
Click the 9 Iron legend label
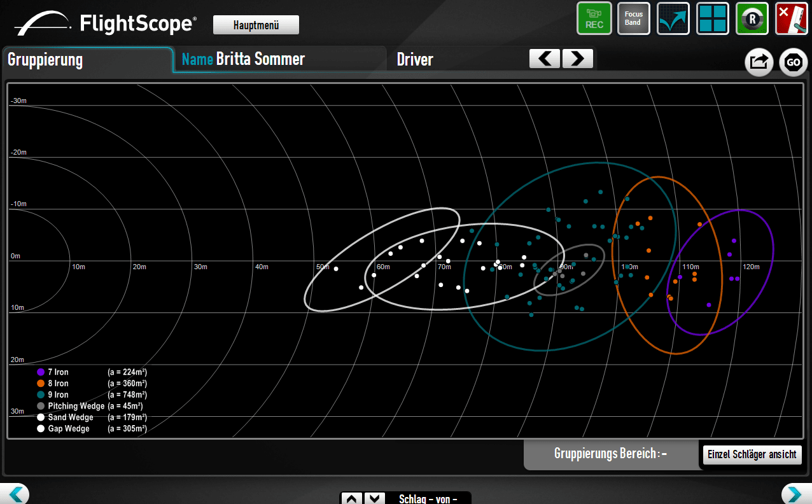coord(58,395)
